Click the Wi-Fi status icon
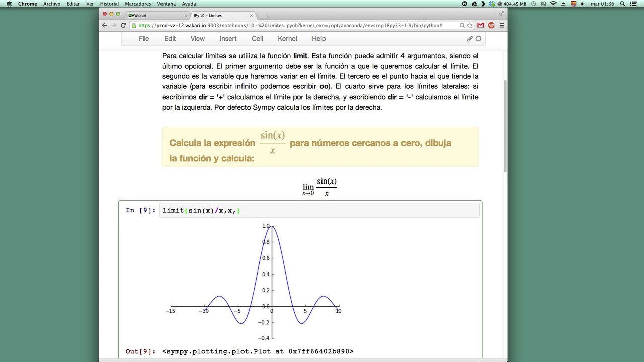Screen dimensions: 644x362 [553, 4]
